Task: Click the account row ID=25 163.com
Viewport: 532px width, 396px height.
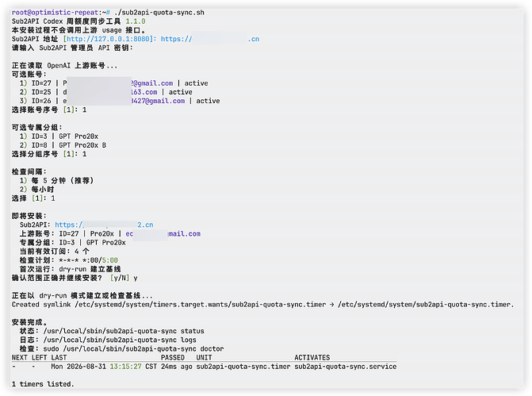Action: coord(106,92)
